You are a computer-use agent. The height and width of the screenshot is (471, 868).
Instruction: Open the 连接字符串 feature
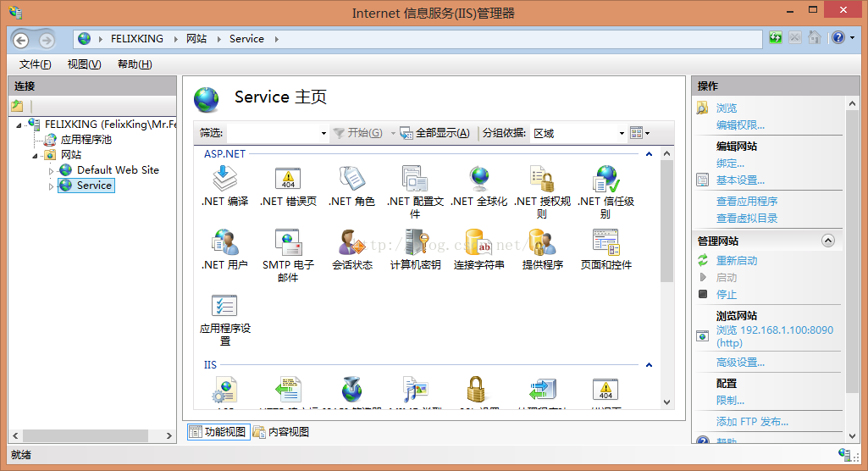click(478, 250)
